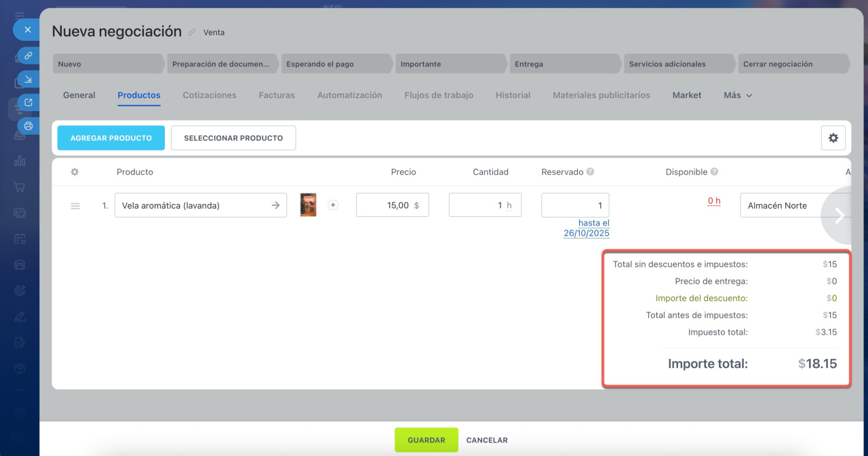Click the Guardar button
Viewport: 868px width, 456px height.
click(x=426, y=440)
